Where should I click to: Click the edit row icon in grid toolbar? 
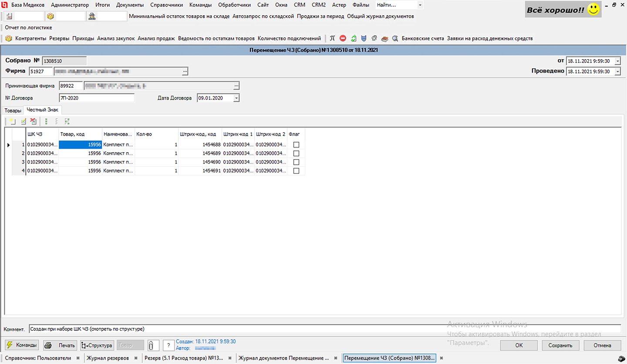[23, 122]
